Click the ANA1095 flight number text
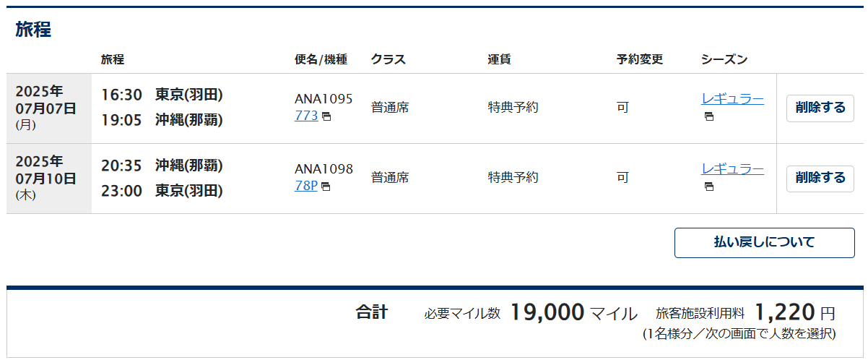The image size is (868, 360). click(x=324, y=99)
